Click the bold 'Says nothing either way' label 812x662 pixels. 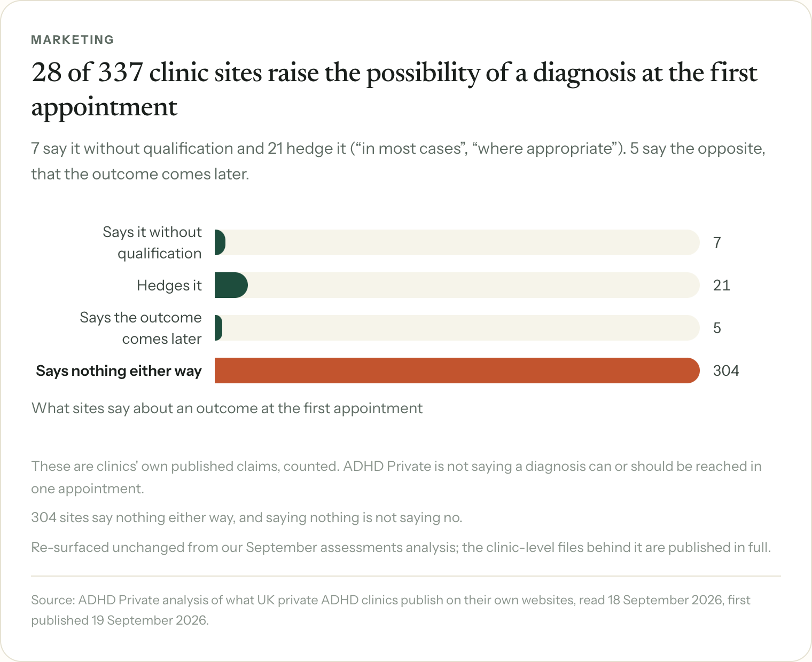119,371
